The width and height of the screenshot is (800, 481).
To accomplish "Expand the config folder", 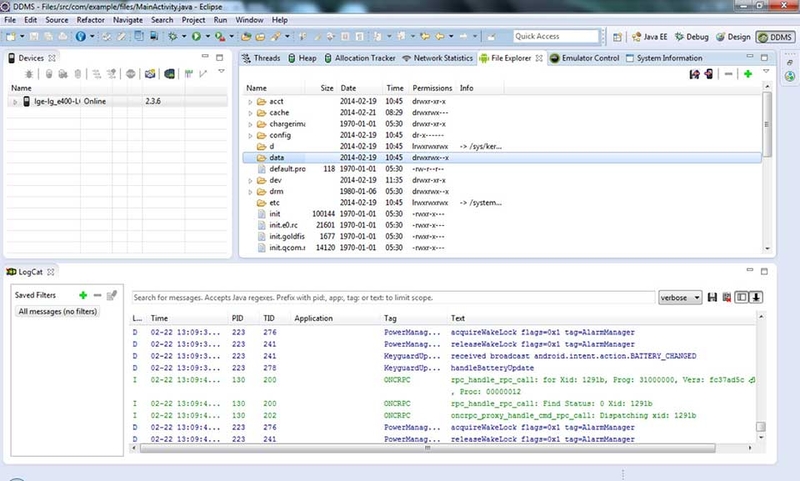I will (250, 136).
